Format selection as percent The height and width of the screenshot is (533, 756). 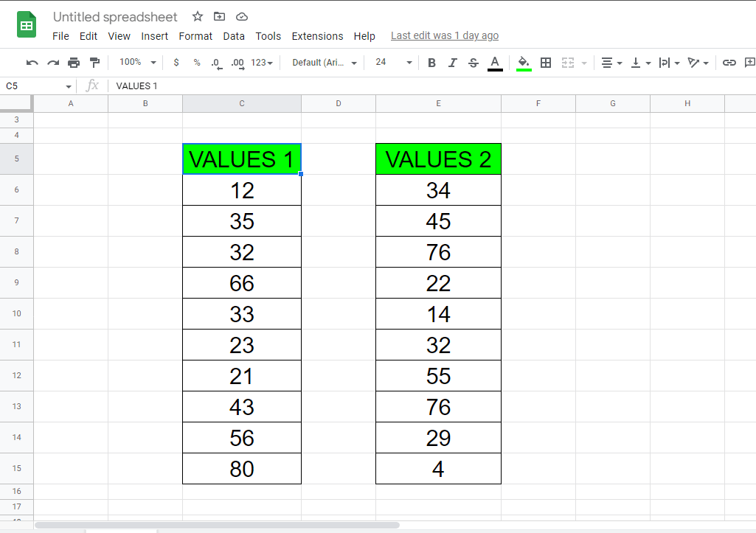(x=196, y=63)
